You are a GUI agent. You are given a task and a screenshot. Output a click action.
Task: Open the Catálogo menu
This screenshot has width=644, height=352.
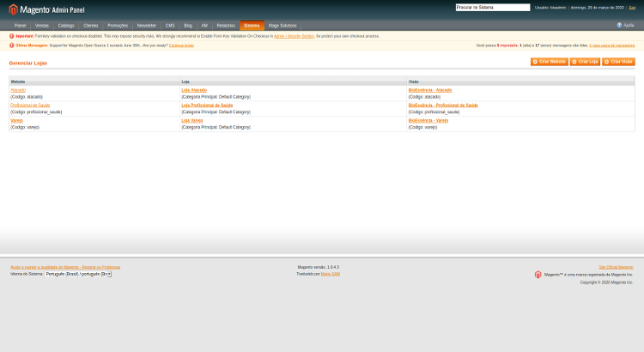66,26
